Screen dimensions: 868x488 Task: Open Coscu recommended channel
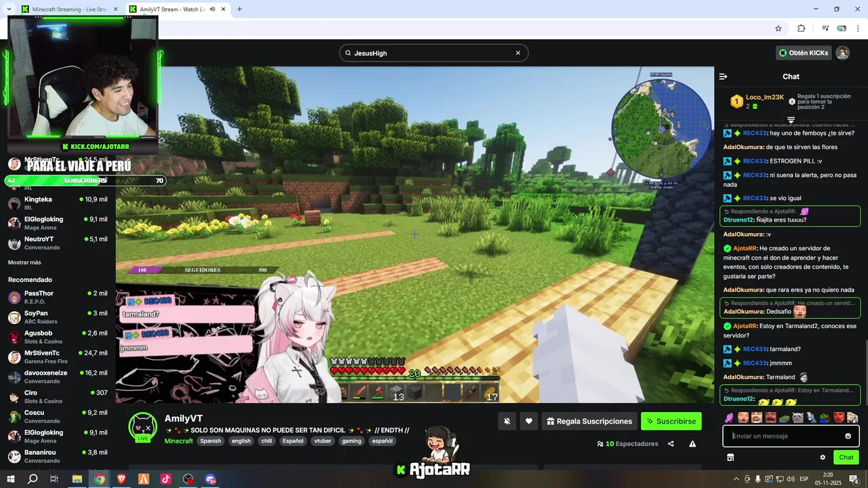pos(57,416)
